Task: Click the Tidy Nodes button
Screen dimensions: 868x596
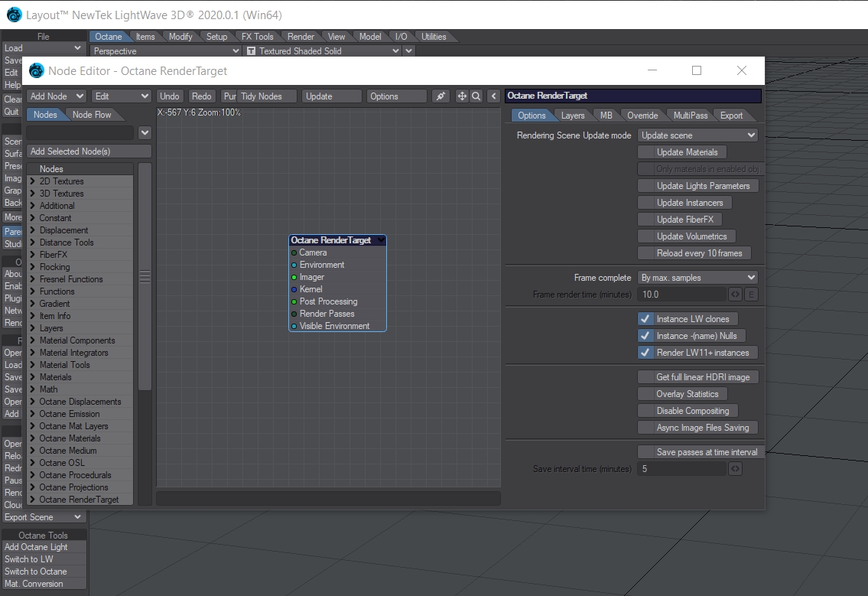Action: 267,96
